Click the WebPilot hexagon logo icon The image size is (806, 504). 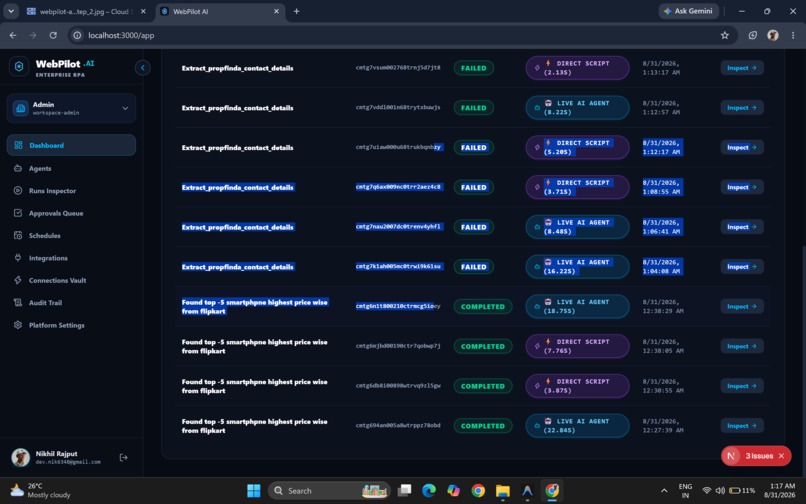pyautogui.click(x=19, y=67)
